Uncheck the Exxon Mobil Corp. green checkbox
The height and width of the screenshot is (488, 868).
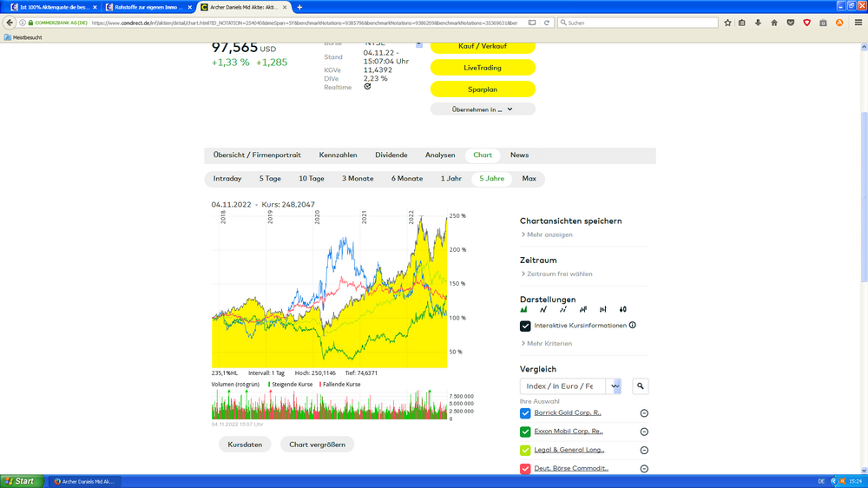525,432
